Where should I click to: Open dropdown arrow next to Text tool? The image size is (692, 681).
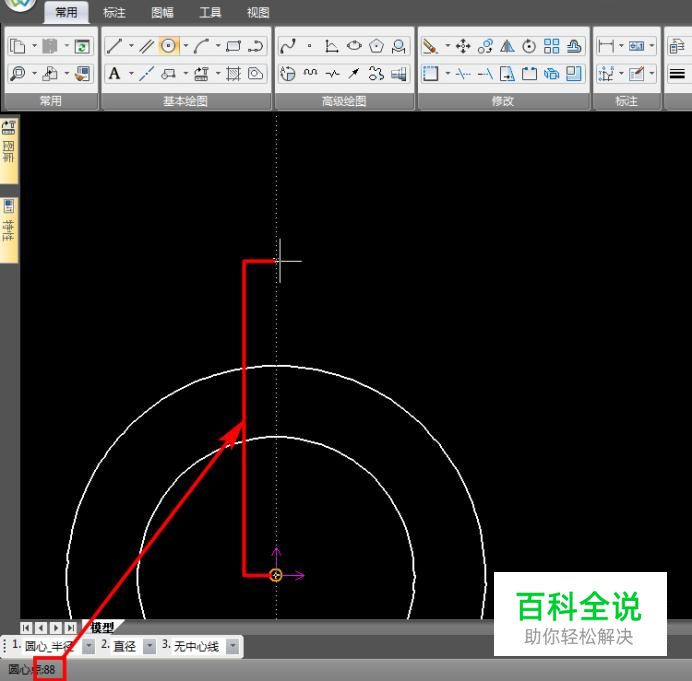point(131,73)
